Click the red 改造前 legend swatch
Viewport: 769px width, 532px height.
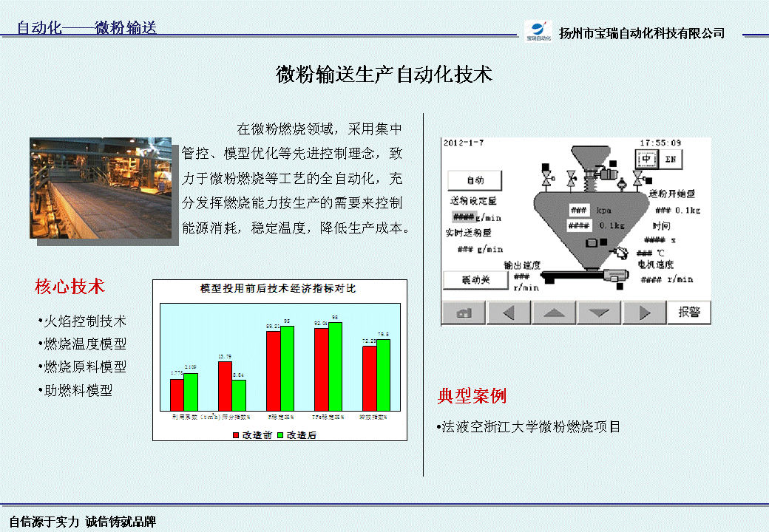pos(237,435)
